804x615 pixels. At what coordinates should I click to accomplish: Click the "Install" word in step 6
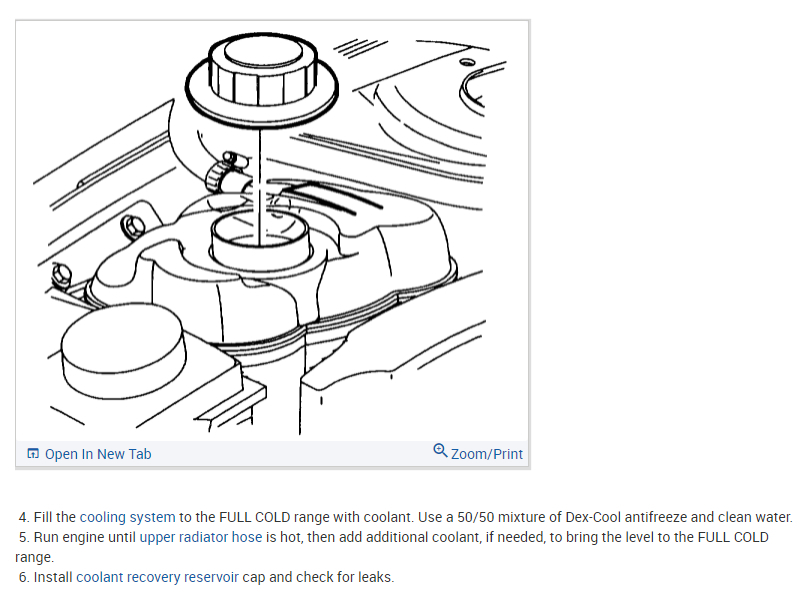pyautogui.click(x=53, y=577)
